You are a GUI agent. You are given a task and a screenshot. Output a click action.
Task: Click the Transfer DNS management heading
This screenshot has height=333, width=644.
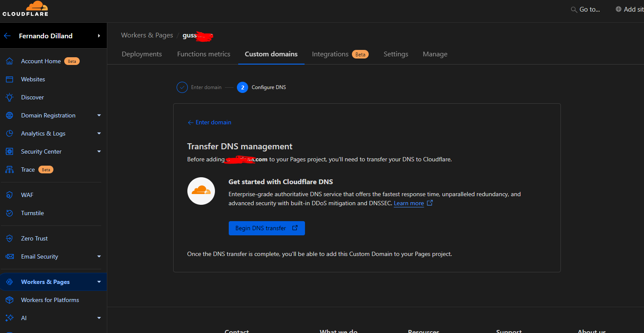[x=240, y=146]
